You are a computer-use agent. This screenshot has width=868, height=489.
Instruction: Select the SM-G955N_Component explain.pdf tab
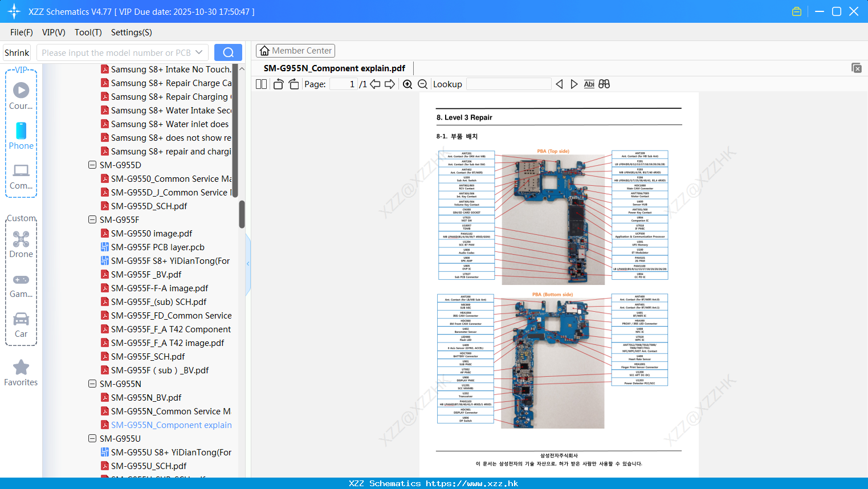[335, 68]
